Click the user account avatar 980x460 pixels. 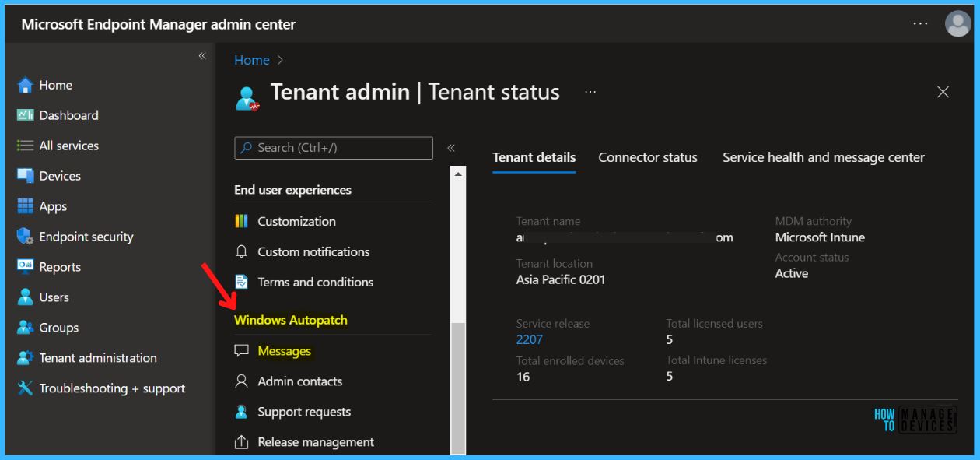(957, 24)
